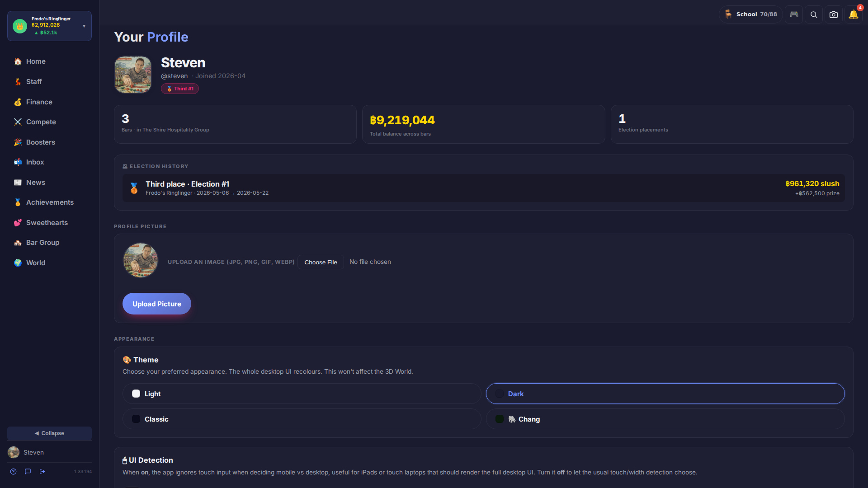Click the camera screenshot icon
The height and width of the screenshot is (488, 868).
[x=834, y=14]
